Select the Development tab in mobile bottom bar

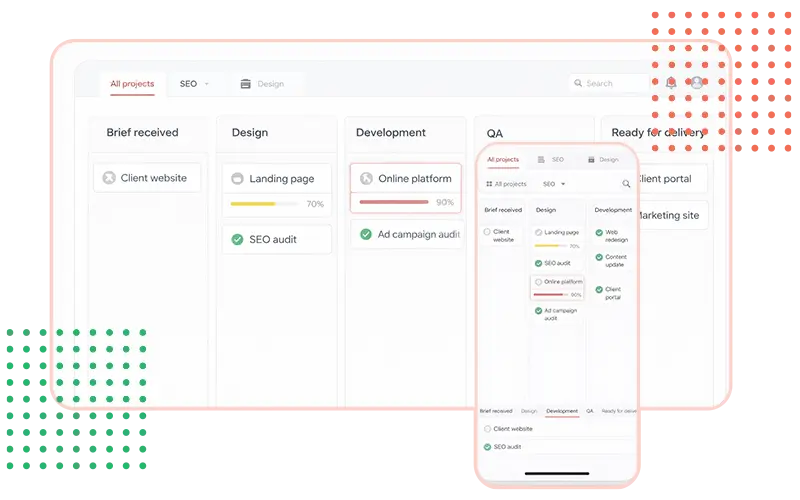[x=562, y=411]
